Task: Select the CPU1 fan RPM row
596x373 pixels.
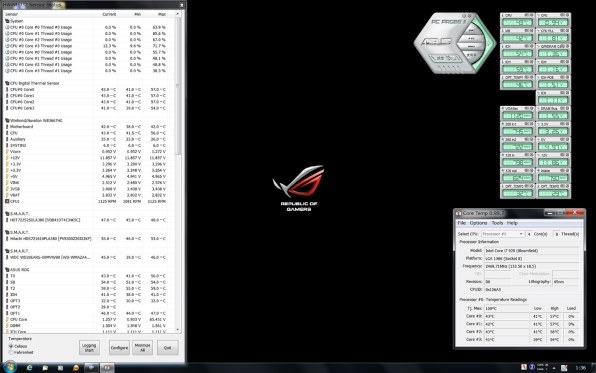Action: pyautogui.click(x=86, y=201)
